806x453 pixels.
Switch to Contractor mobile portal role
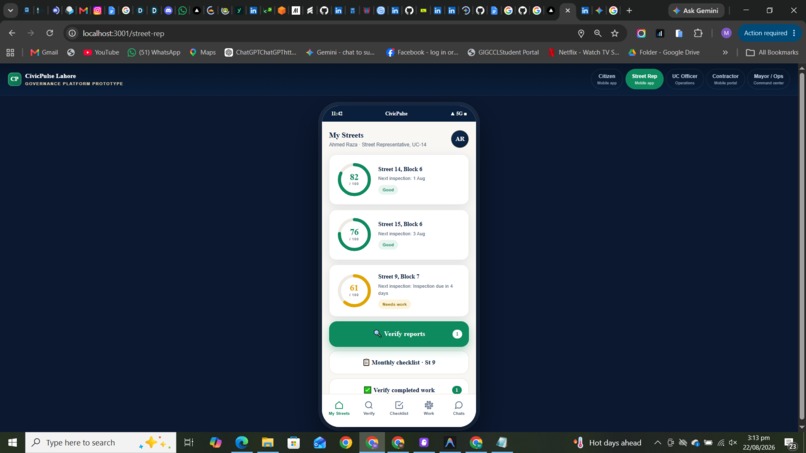pyautogui.click(x=725, y=79)
